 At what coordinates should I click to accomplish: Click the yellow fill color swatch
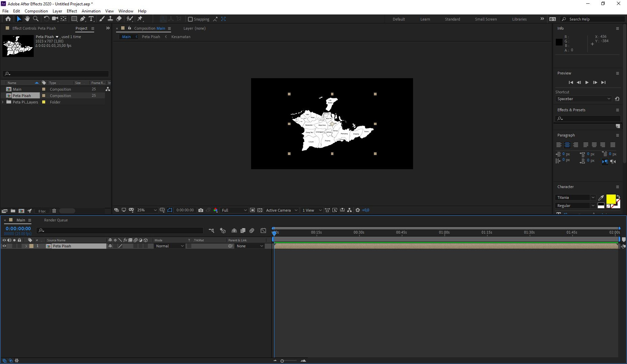(x=610, y=199)
